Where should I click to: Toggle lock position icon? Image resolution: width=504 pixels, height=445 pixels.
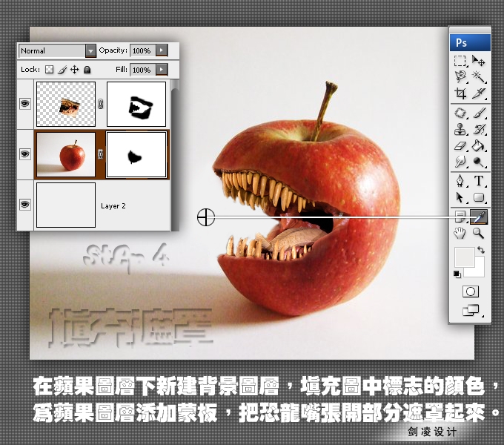[x=75, y=70]
